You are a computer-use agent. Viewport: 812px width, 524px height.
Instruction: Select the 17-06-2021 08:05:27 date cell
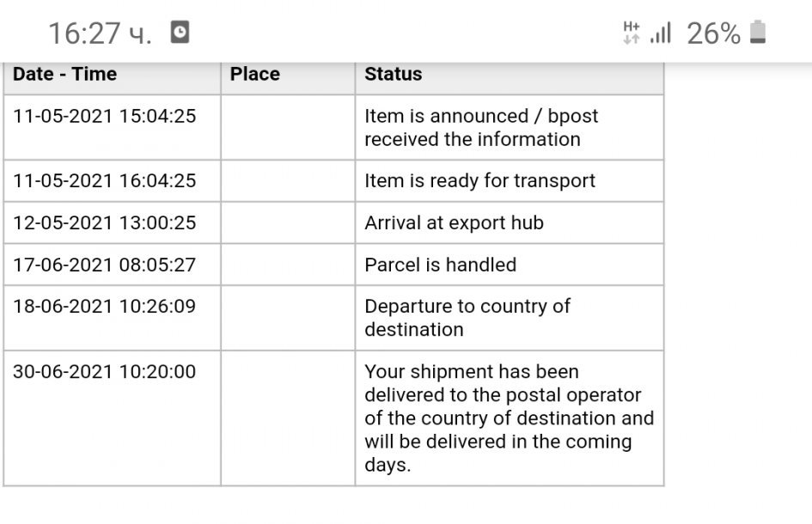[x=104, y=265]
